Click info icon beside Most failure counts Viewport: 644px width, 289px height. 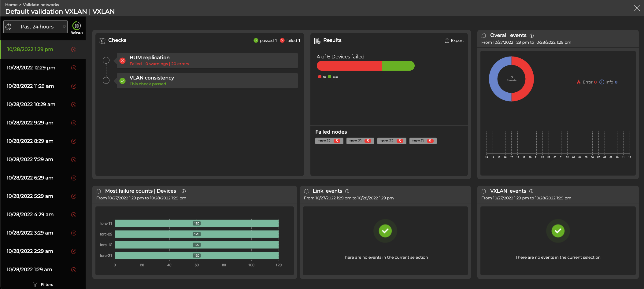click(183, 191)
